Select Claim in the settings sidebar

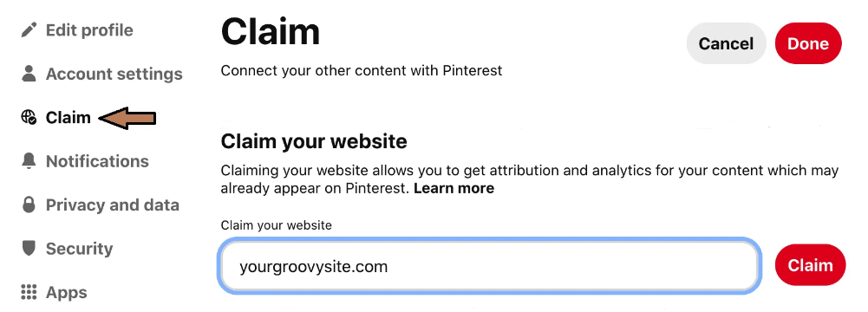pos(69,117)
